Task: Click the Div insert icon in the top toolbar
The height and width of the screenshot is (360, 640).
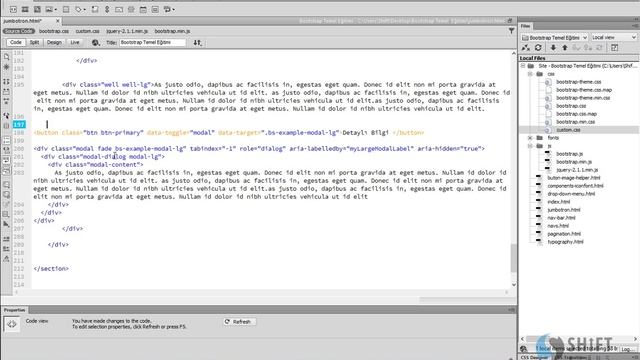Action: point(13,9)
